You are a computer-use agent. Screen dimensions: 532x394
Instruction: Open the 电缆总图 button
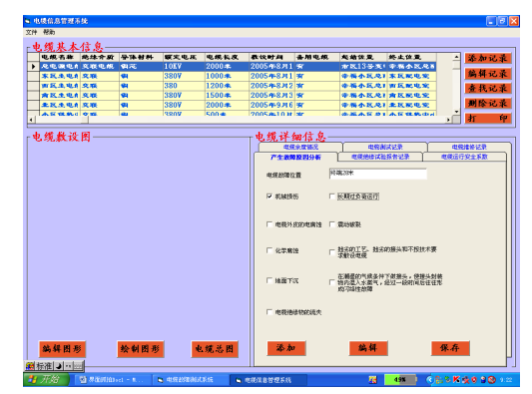[215, 349]
